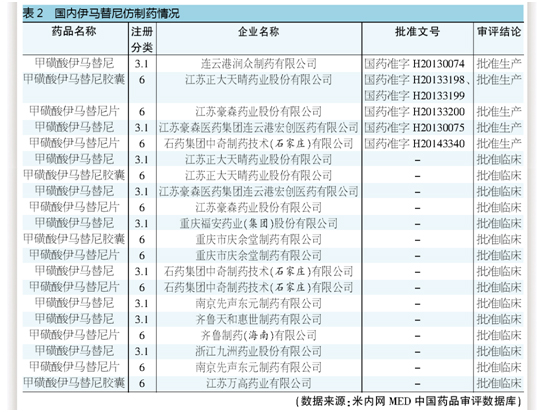Screen dimensions: 541x412
Task: Click approval number H20133200
Action: tap(439, 111)
